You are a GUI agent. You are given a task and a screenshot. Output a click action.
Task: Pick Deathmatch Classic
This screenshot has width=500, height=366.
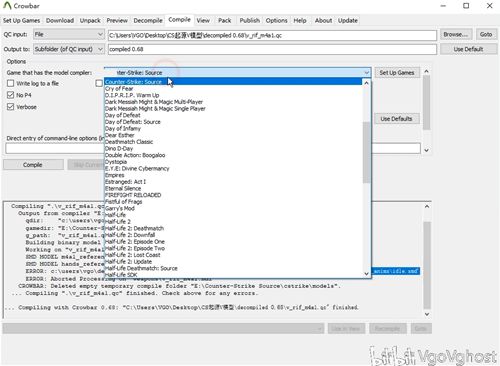[233, 142]
